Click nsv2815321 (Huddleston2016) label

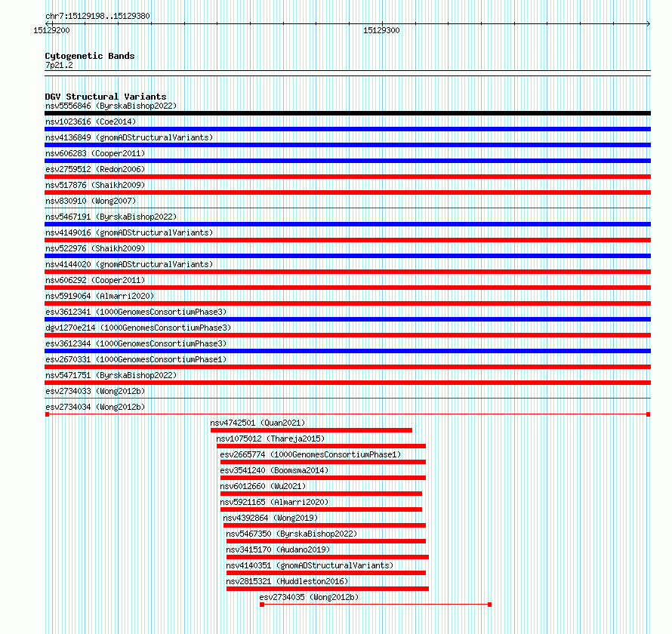(x=287, y=581)
